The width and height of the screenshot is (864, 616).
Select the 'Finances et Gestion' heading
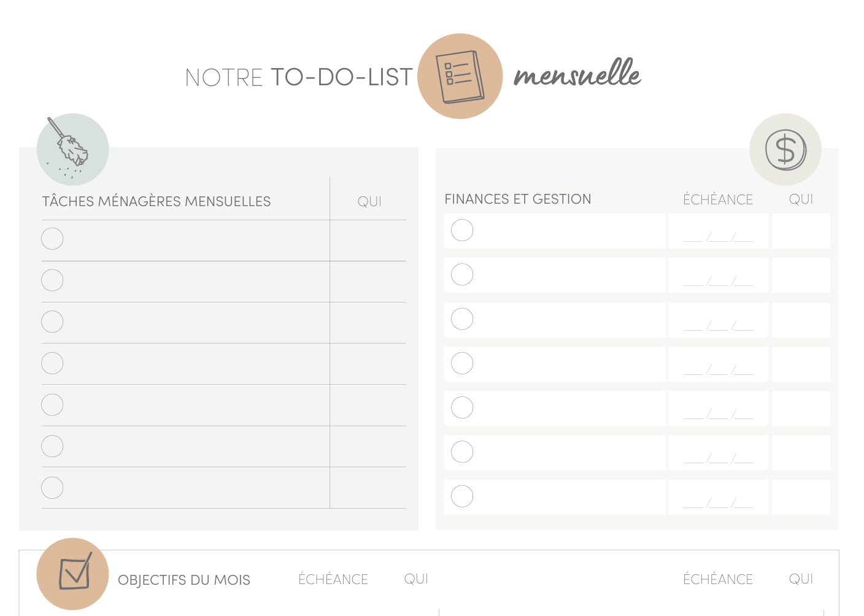(518, 199)
